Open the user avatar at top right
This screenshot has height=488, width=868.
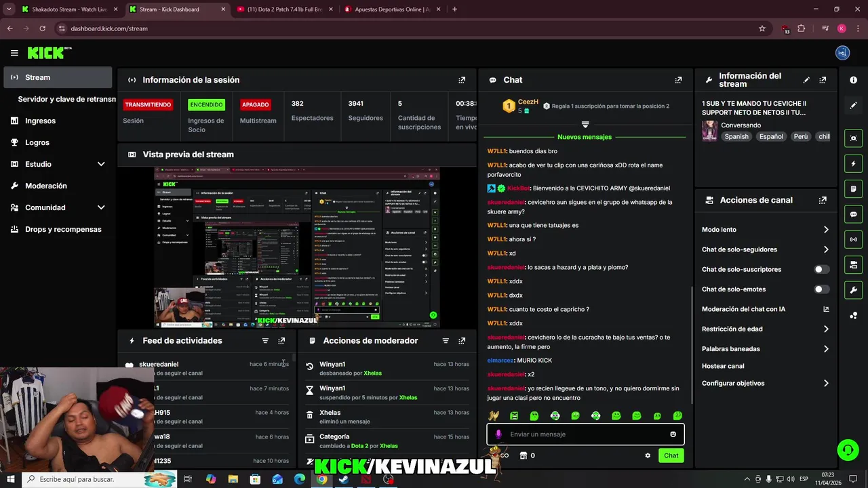click(x=842, y=53)
